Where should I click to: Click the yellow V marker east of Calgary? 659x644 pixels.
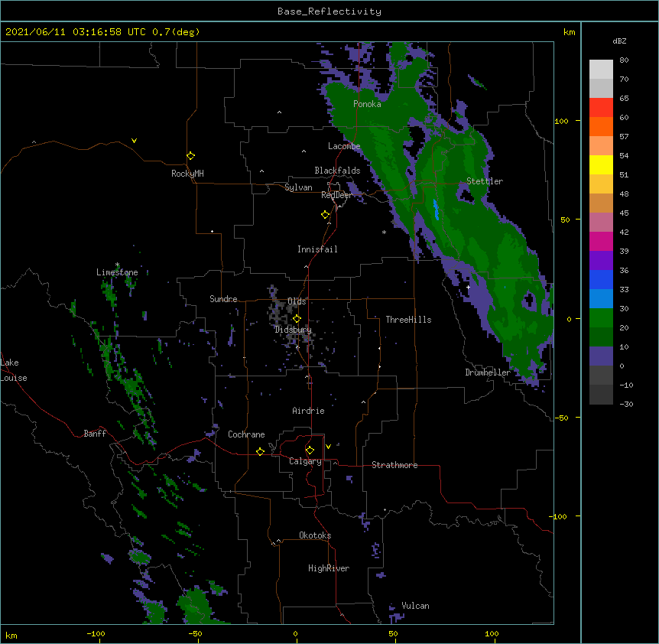328,447
